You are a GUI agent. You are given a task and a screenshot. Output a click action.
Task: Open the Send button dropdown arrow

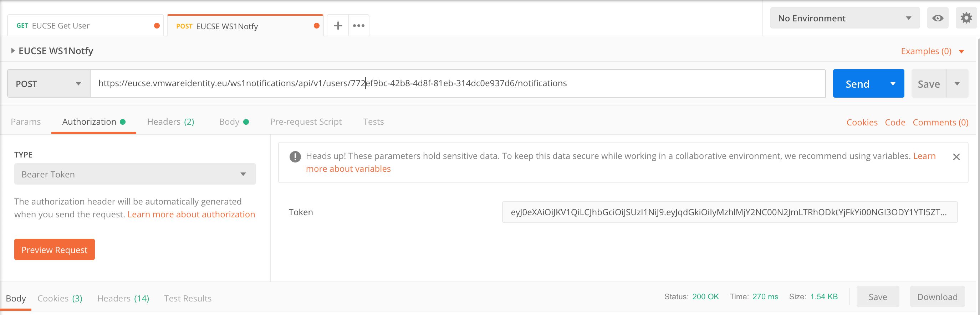point(893,84)
